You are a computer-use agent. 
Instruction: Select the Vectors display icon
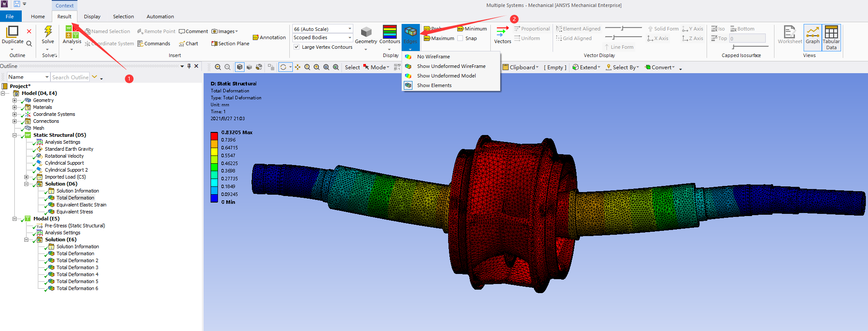502,33
